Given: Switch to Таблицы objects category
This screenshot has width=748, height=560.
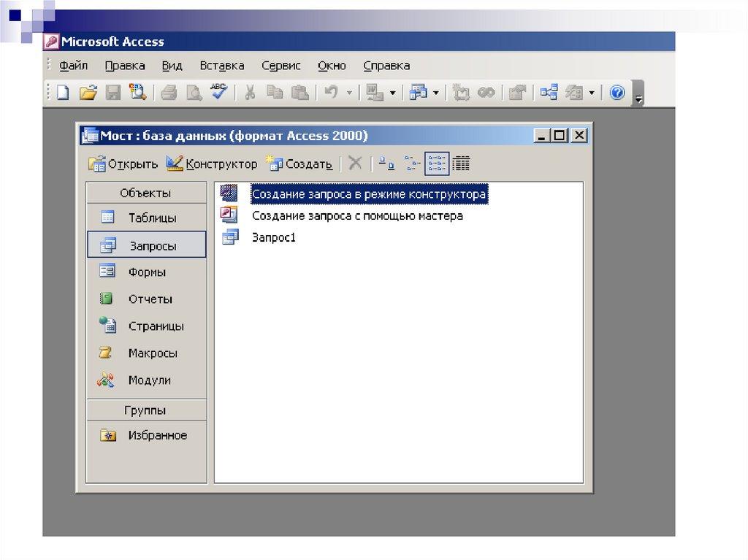Looking at the screenshot, I should click(x=152, y=218).
